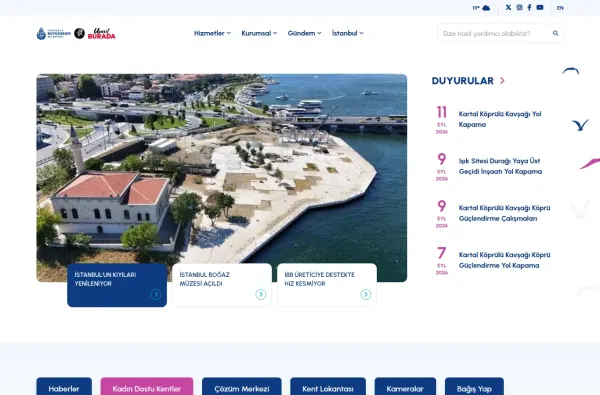Image resolution: width=600 pixels, height=395 pixels.
Task: Click the Kadın Dostu Kentler button
Action: pyautogui.click(x=147, y=387)
